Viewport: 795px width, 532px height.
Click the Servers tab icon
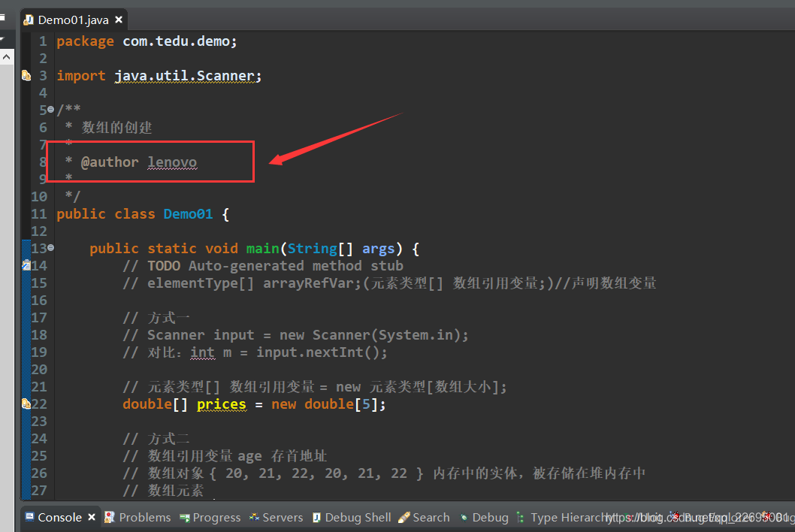(254, 517)
